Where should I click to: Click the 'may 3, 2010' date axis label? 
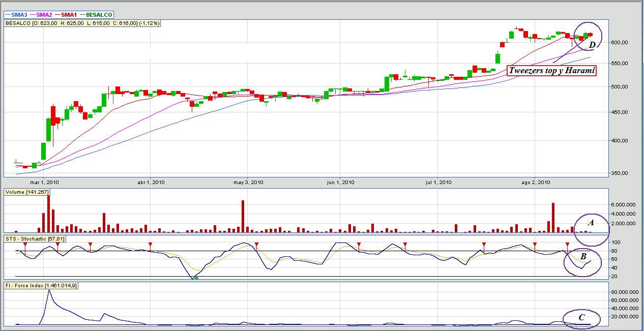(x=248, y=182)
